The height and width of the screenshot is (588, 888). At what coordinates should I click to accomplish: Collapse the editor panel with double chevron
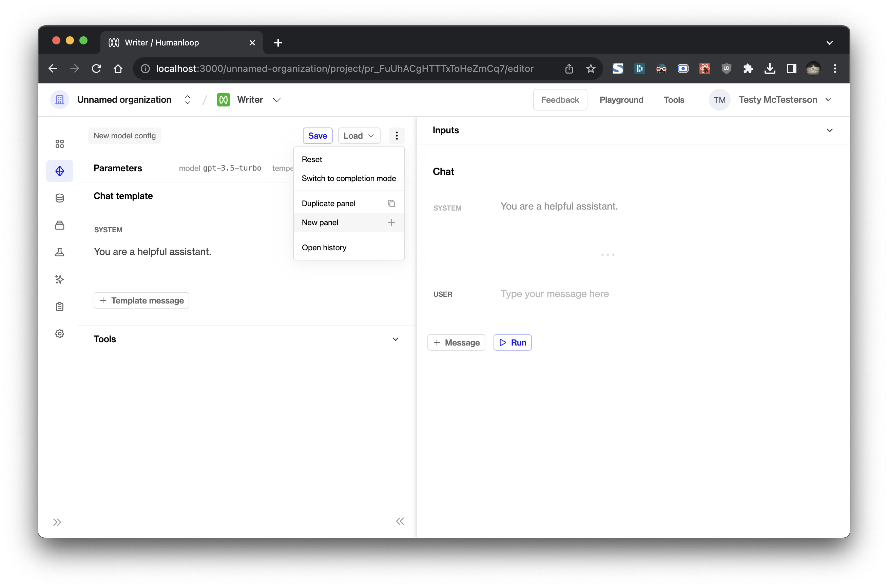coord(400,521)
